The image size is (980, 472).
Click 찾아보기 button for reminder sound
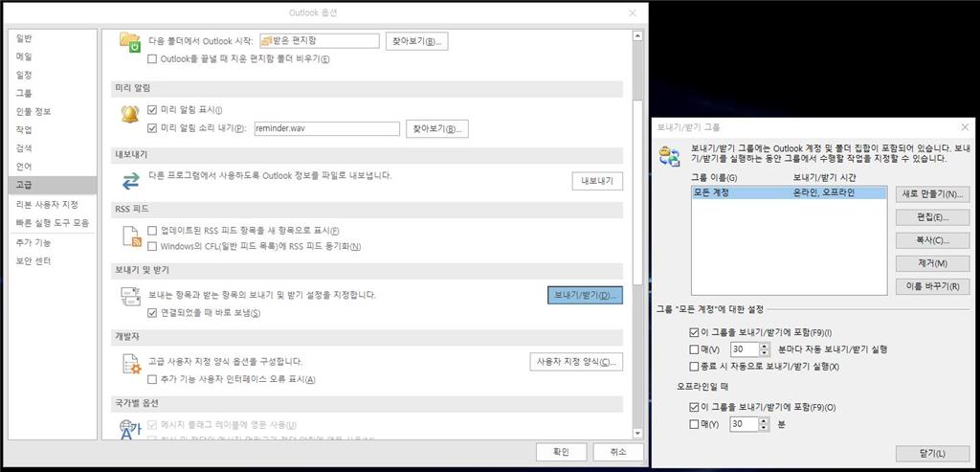coord(436,129)
